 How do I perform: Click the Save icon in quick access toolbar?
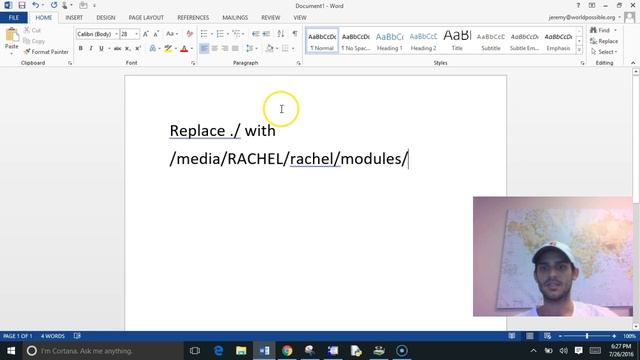(x=22, y=5)
